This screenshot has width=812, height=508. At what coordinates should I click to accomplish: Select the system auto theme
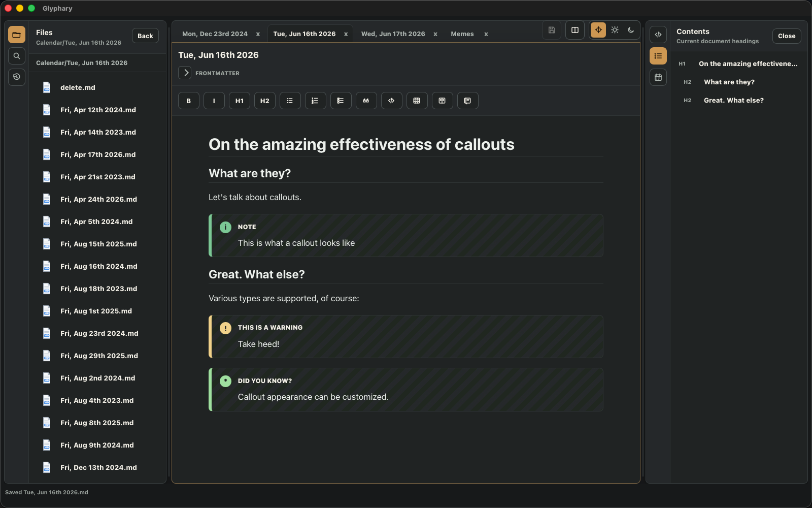[x=598, y=30]
